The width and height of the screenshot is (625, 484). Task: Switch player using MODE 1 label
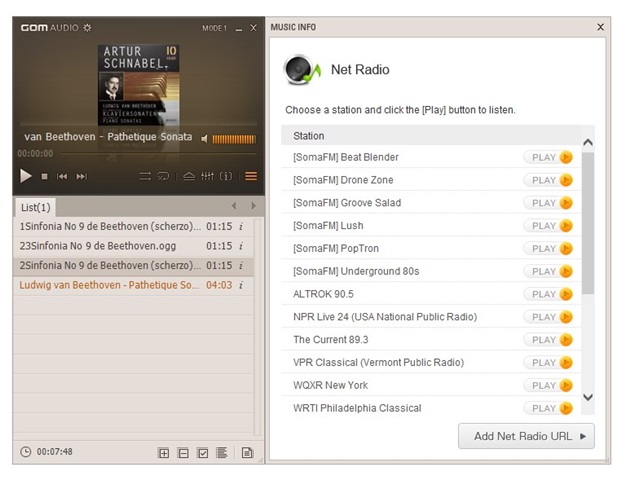214,28
